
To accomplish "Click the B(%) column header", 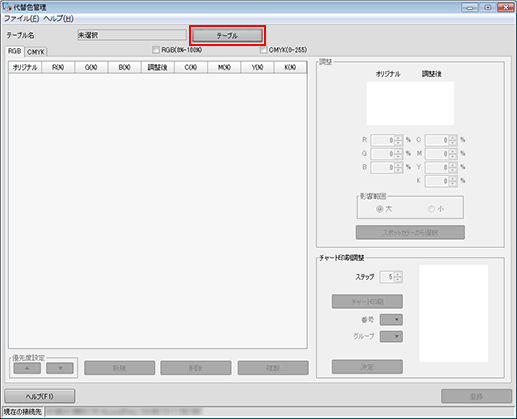I will pyautogui.click(x=124, y=67).
